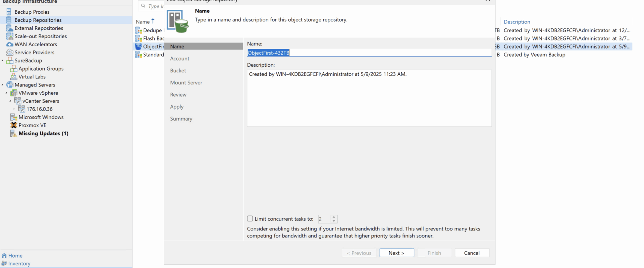Select the Proxmox VE tree item
Screen dimensions: 644x268
[33, 125]
